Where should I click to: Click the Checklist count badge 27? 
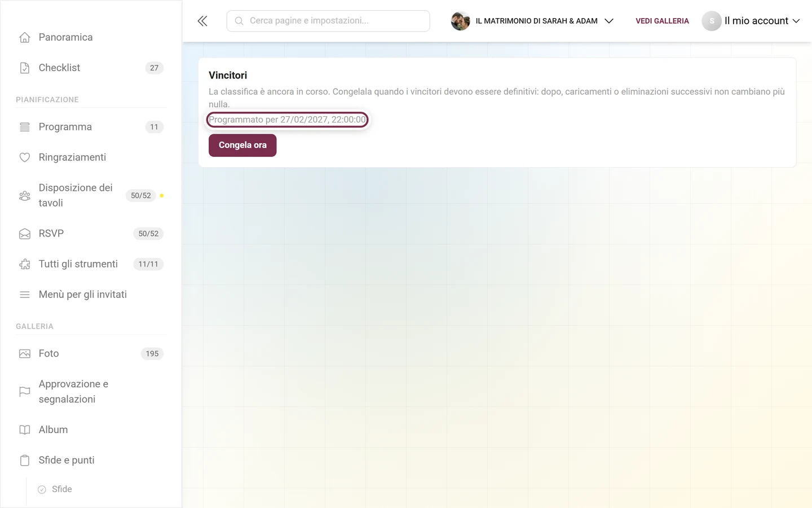(x=155, y=68)
